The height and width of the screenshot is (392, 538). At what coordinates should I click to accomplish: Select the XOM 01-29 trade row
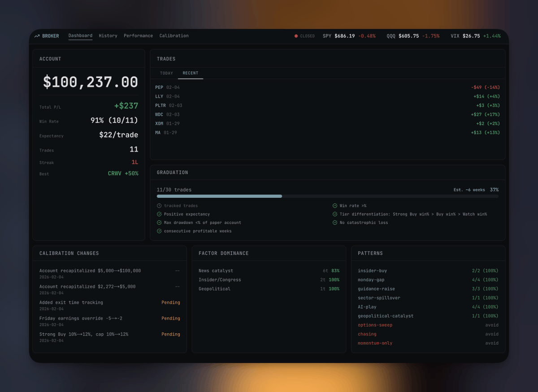[327, 123]
